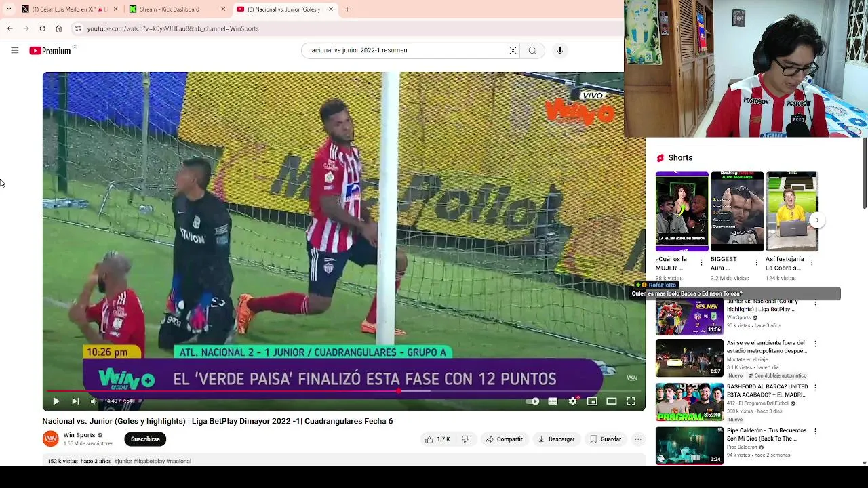The height and width of the screenshot is (488, 868).
Task: Open options menu for Junior vs. Nacional resumen
Action: tap(815, 304)
